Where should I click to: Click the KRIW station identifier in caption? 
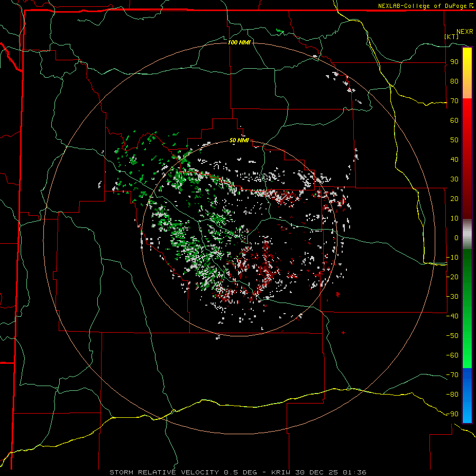pyautogui.click(x=281, y=472)
